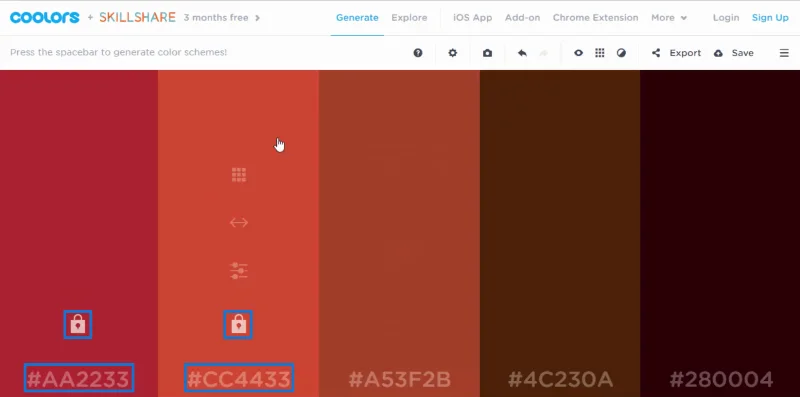Click the drag arrows icon on #CC4433
Screen dimensions: 800x397
click(239, 222)
